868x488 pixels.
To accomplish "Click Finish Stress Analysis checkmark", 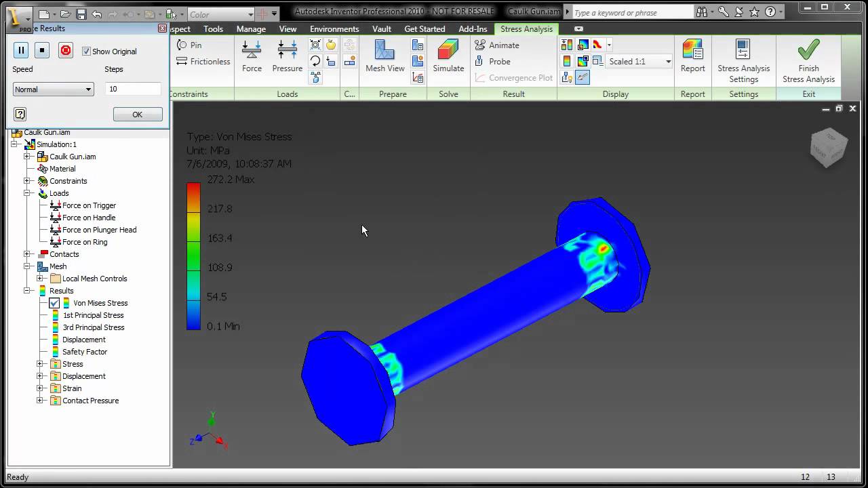I will point(808,61).
